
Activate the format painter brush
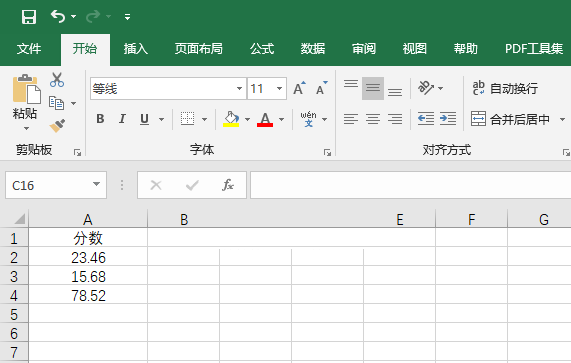tap(57, 126)
